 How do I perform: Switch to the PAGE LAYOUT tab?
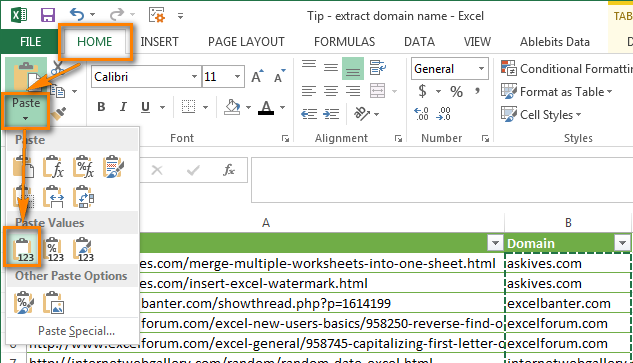click(246, 42)
